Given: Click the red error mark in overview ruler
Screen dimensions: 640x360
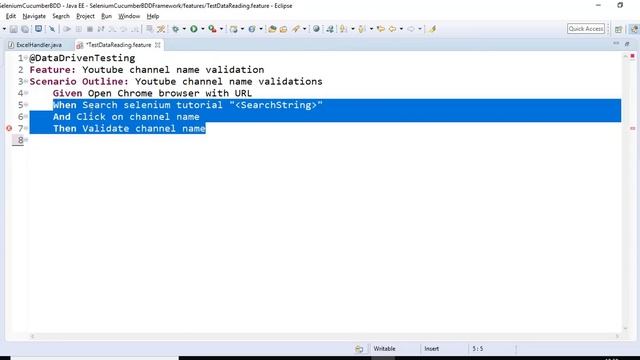Looking at the screenshot, I should [633, 128].
